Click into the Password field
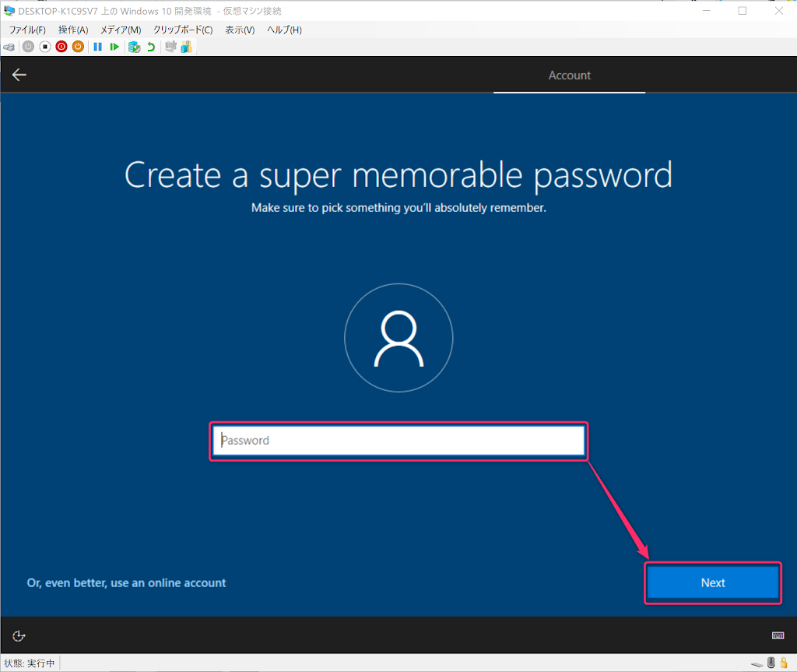The image size is (797, 672). (x=399, y=441)
